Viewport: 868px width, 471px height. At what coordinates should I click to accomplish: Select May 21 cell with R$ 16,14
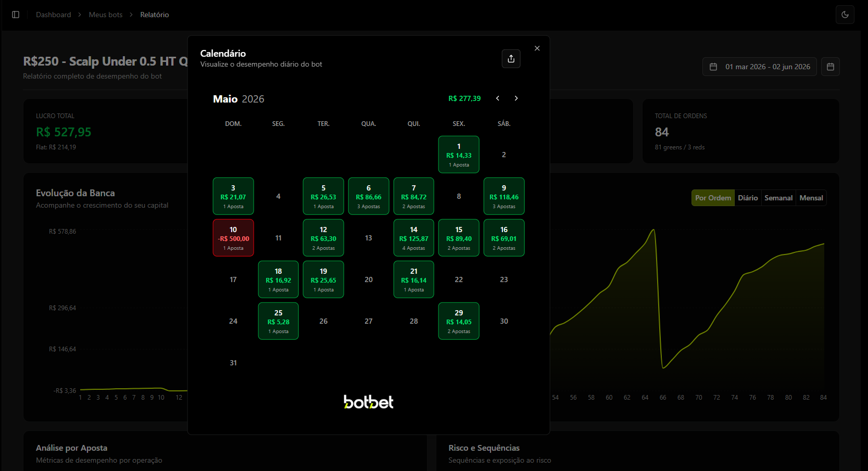click(x=414, y=279)
